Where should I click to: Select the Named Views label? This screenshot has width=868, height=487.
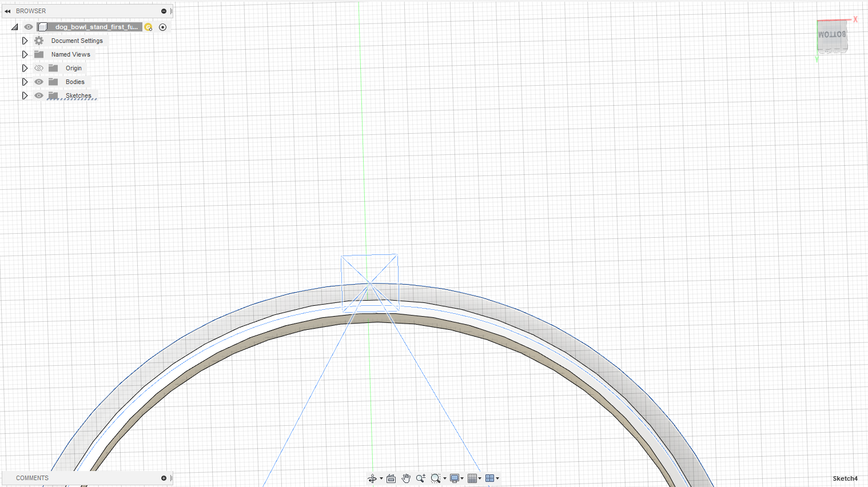coord(71,54)
